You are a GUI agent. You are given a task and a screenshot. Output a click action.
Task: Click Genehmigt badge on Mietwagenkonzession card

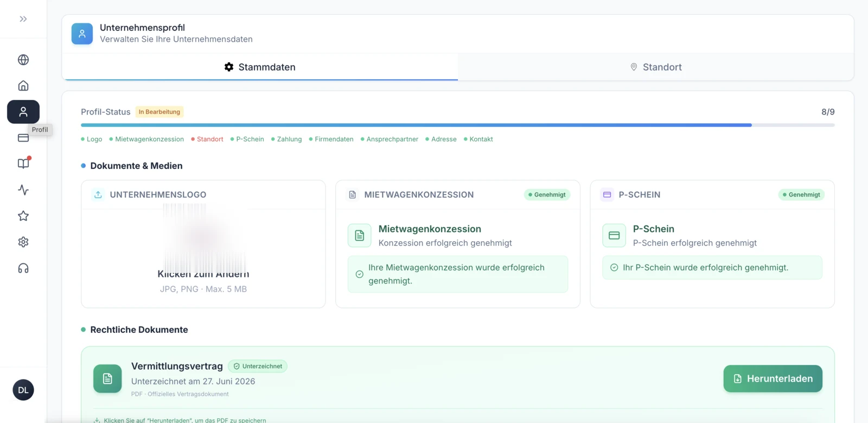click(x=547, y=194)
